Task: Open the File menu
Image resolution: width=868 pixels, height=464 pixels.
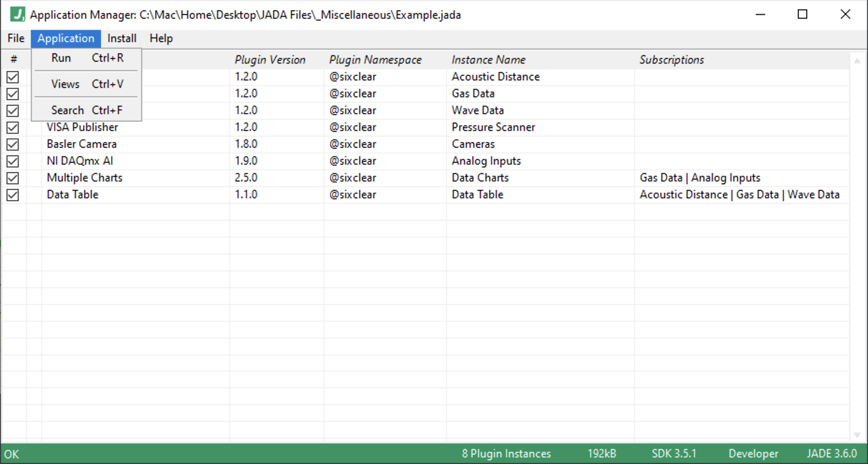Action: coord(16,38)
